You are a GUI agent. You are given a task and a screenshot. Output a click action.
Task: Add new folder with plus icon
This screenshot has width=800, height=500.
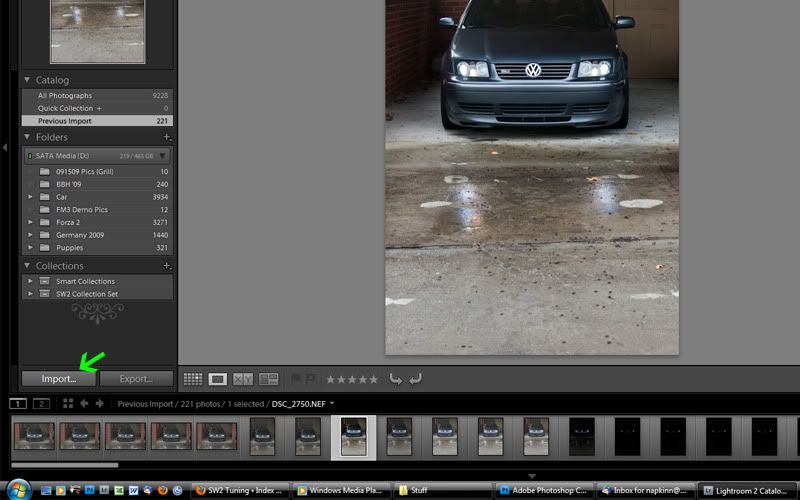point(167,137)
